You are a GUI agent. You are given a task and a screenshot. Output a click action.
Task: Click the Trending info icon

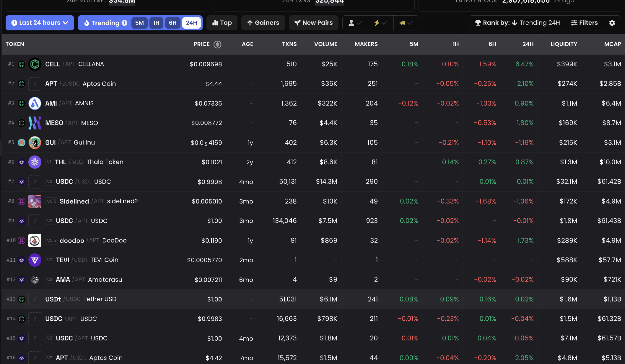coord(125,23)
